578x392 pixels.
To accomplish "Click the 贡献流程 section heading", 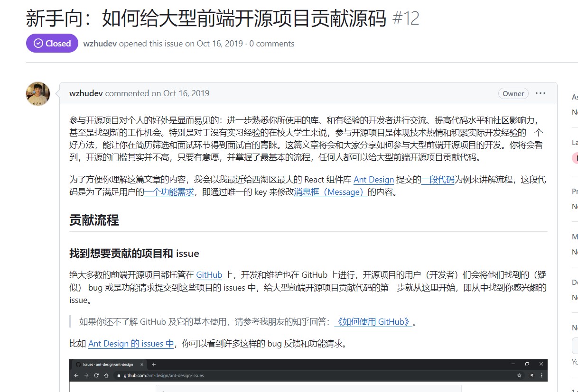I will click(94, 220).
